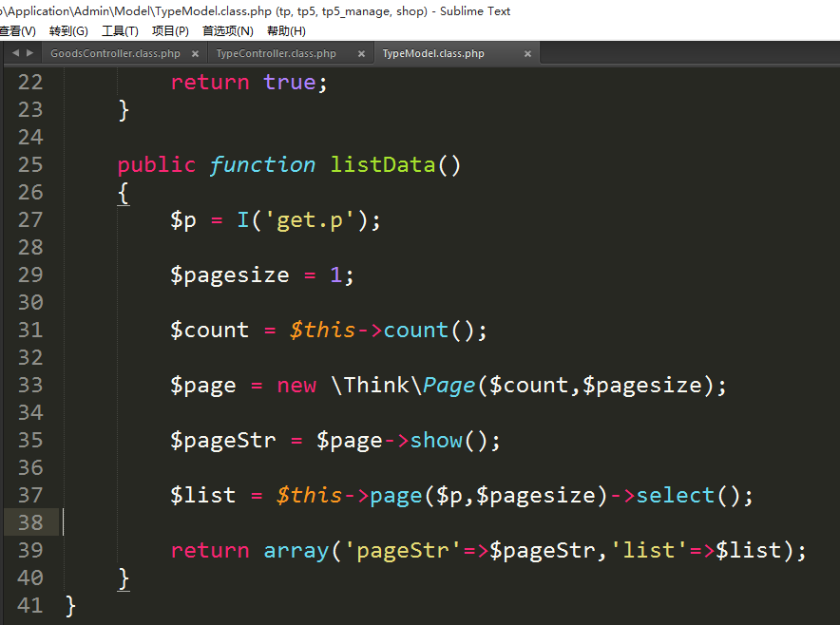Viewport: 840px width, 625px height.
Task: Click the $pagesize = 1 value
Action: [x=334, y=275]
